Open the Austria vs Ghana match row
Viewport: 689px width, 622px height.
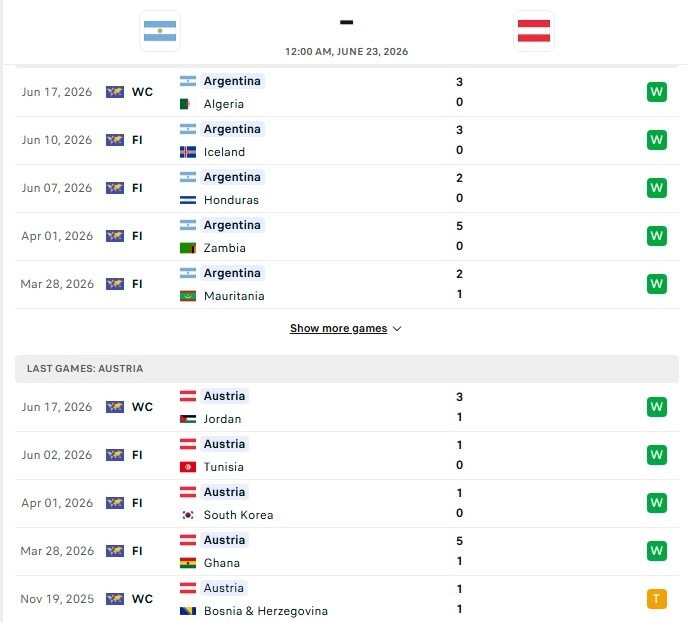(x=347, y=551)
